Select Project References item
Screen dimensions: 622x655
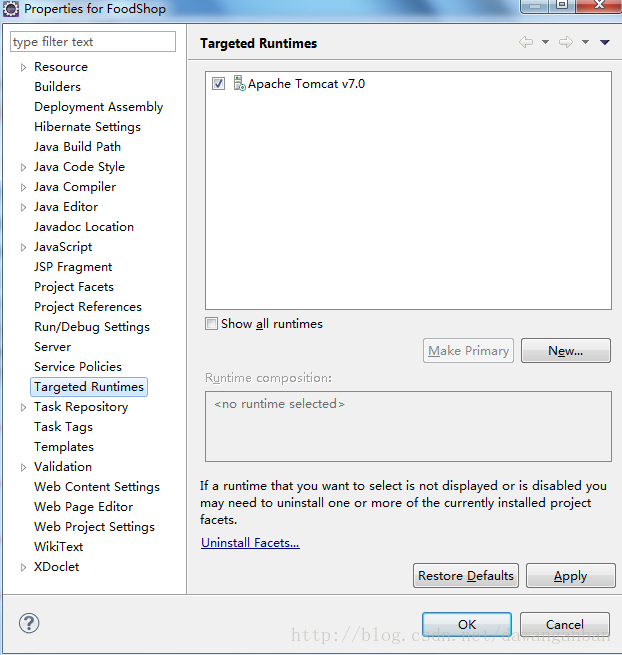click(88, 307)
